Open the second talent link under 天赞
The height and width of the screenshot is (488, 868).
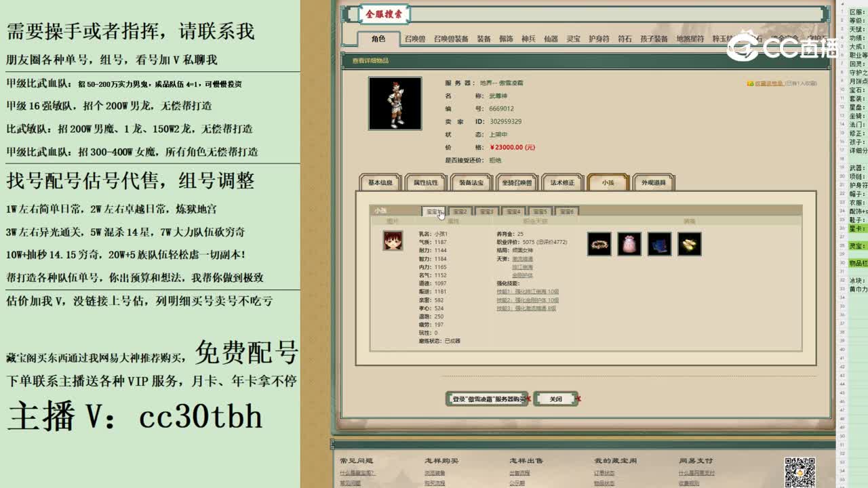[x=522, y=267]
